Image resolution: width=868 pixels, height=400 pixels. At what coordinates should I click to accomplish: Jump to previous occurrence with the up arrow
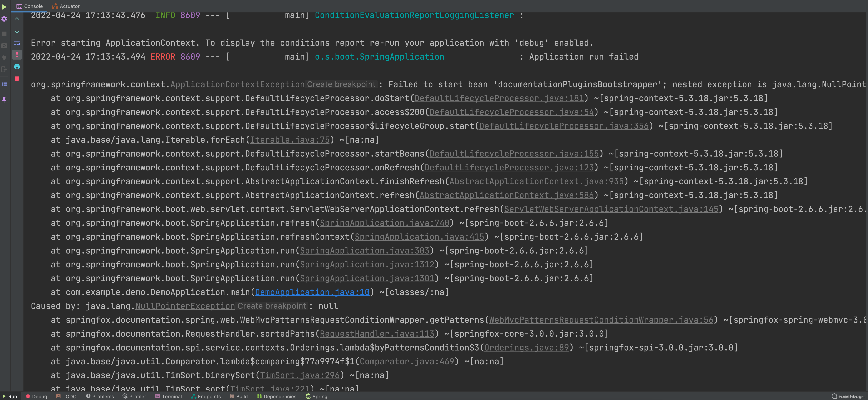click(x=17, y=19)
